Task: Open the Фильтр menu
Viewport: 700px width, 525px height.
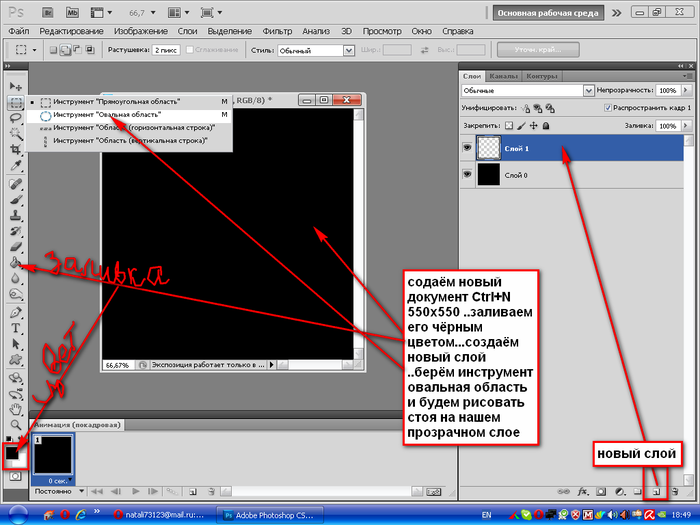Action: coord(263,32)
